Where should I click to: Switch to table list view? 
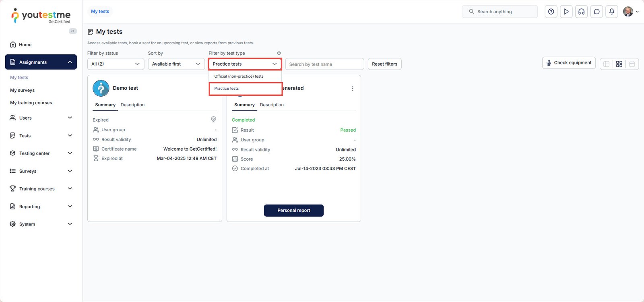pyautogui.click(x=606, y=64)
